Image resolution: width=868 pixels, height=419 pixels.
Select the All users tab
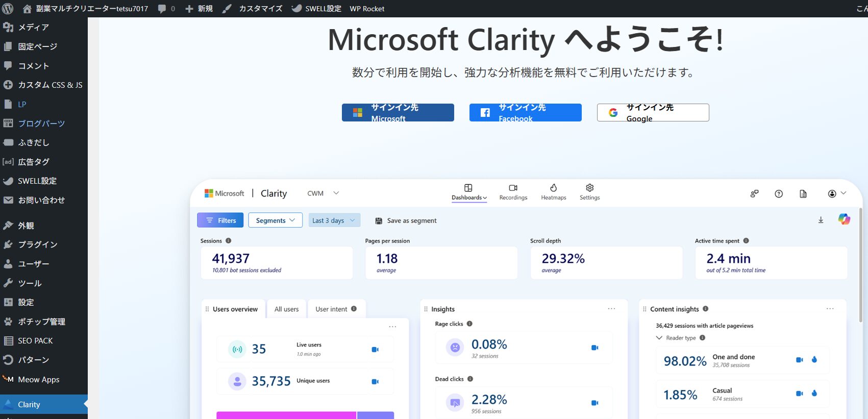[x=286, y=309]
